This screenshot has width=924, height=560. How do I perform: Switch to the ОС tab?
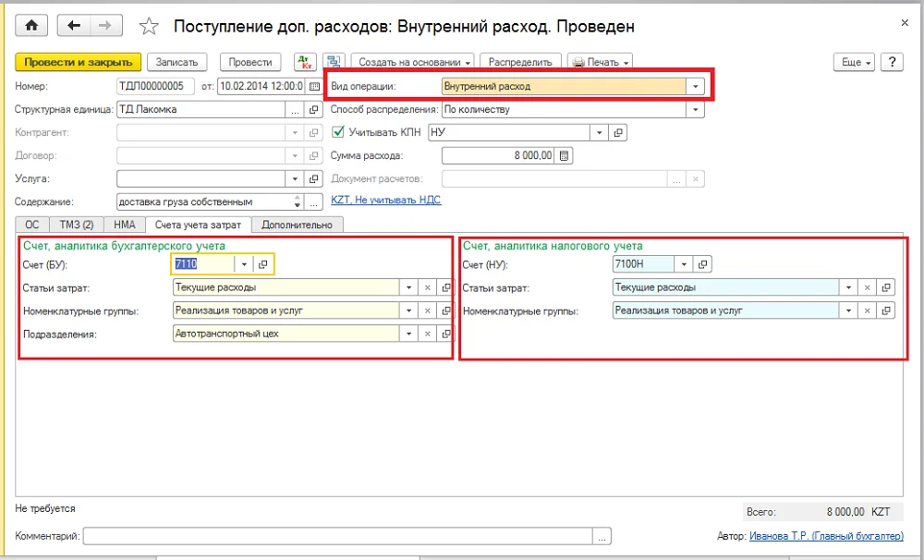31,225
